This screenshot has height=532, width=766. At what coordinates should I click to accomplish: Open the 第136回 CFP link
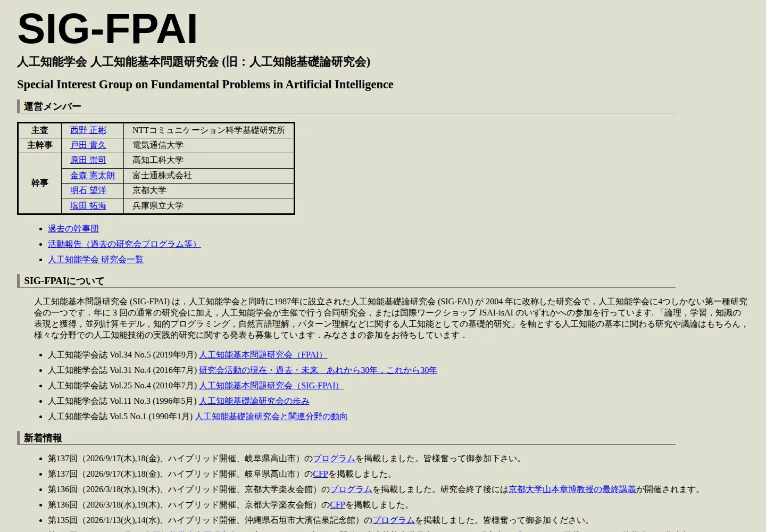click(337, 505)
